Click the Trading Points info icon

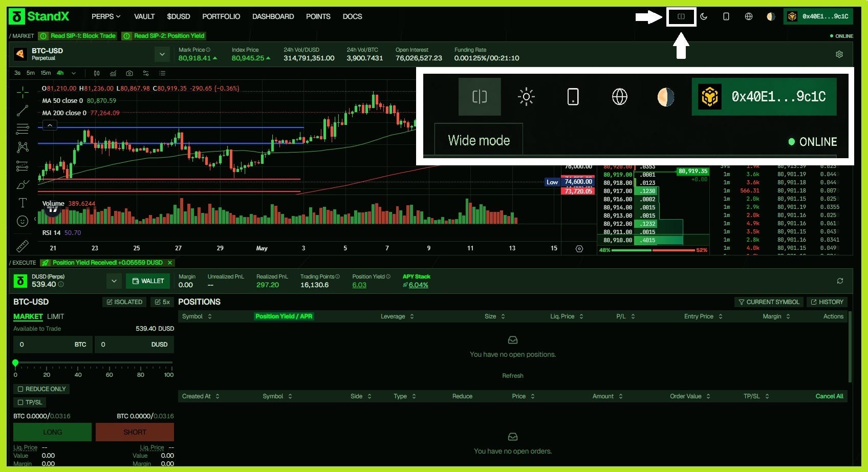(x=337, y=276)
